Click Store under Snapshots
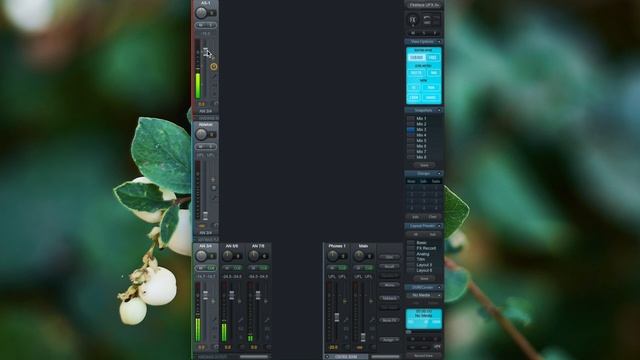This screenshot has width=640, height=360. tap(424, 165)
